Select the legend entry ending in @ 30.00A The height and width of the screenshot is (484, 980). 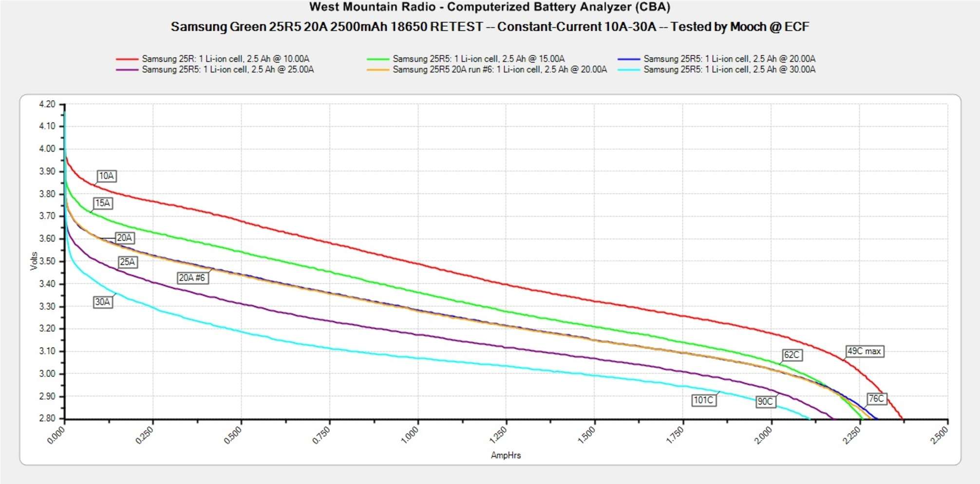pos(730,70)
